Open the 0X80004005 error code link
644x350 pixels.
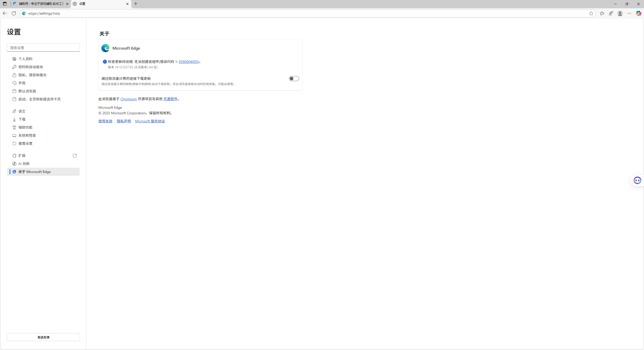(x=188, y=62)
